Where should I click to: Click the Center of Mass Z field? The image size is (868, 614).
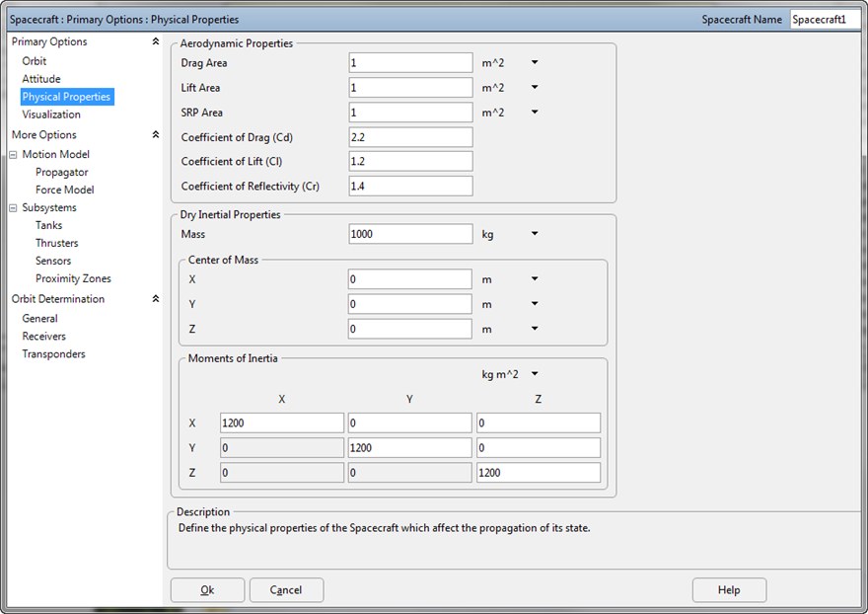pyautogui.click(x=409, y=329)
